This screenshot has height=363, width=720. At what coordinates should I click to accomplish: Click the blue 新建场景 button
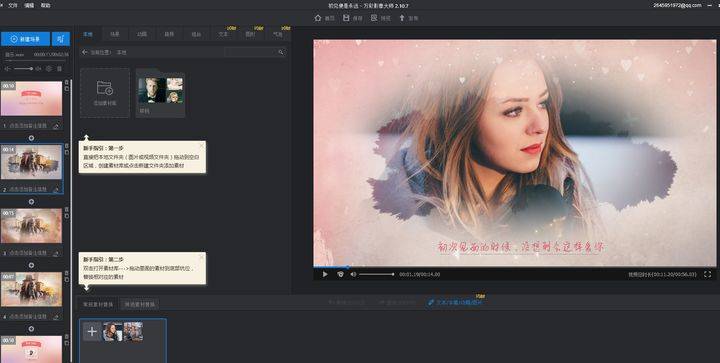pyautogui.click(x=25, y=39)
